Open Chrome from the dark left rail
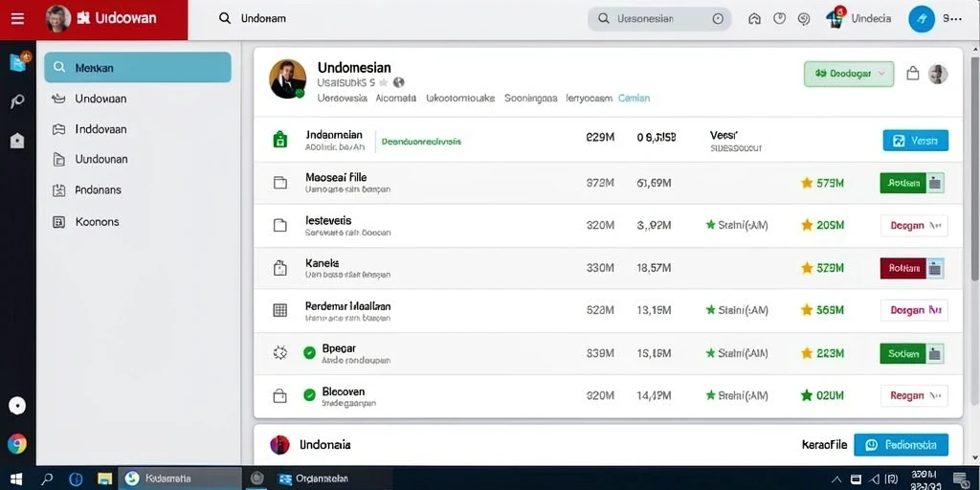This screenshot has height=490, width=980. coord(17,444)
